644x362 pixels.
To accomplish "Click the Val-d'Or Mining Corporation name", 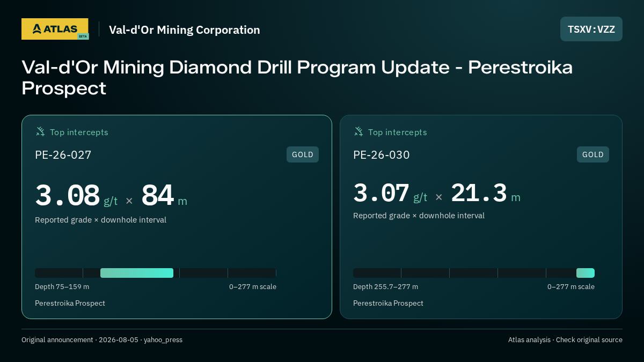I will pyautogui.click(x=185, y=30).
